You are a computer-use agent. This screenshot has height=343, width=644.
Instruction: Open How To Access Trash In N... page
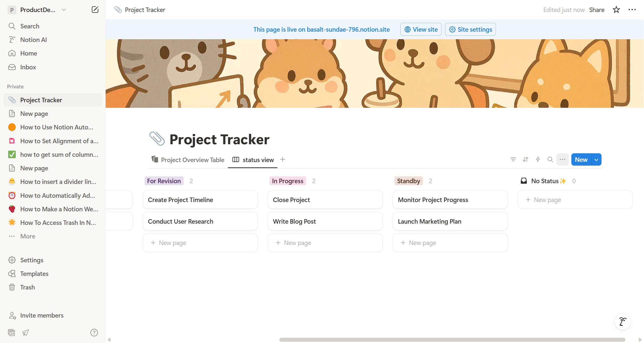click(53, 223)
